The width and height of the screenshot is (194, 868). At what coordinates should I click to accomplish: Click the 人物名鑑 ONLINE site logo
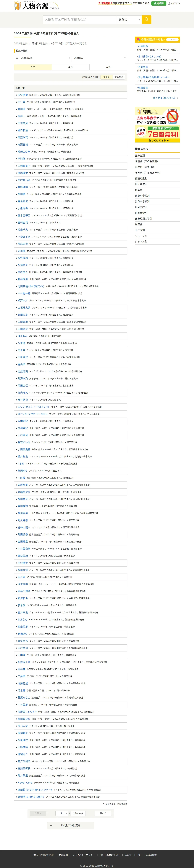[37, 6]
